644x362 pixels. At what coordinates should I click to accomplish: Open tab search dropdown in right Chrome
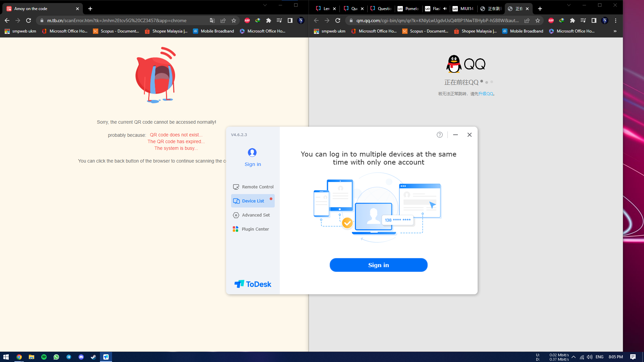[x=569, y=5]
